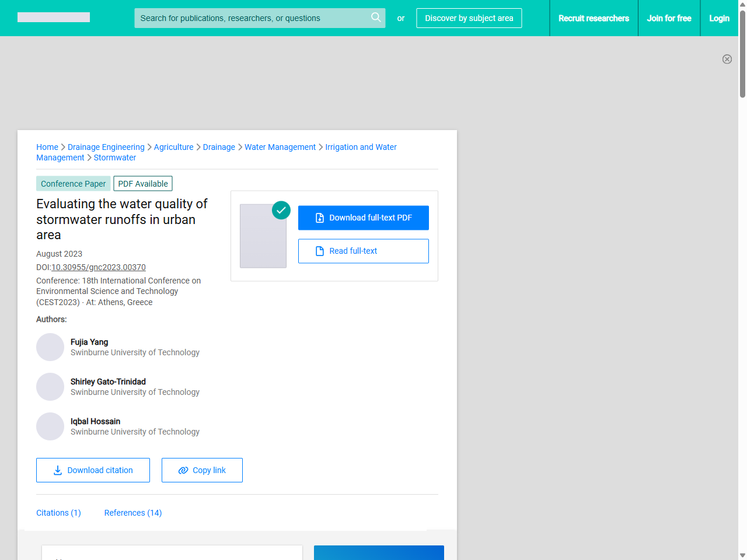Open Read full-text view
This screenshot has height=560, width=747.
click(x=363, y=251)
